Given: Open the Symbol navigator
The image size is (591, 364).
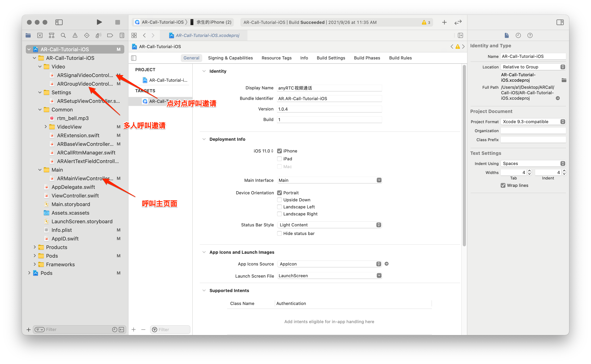Looking at the screenshot, I should pyautogui.click(x=51, y=35).
